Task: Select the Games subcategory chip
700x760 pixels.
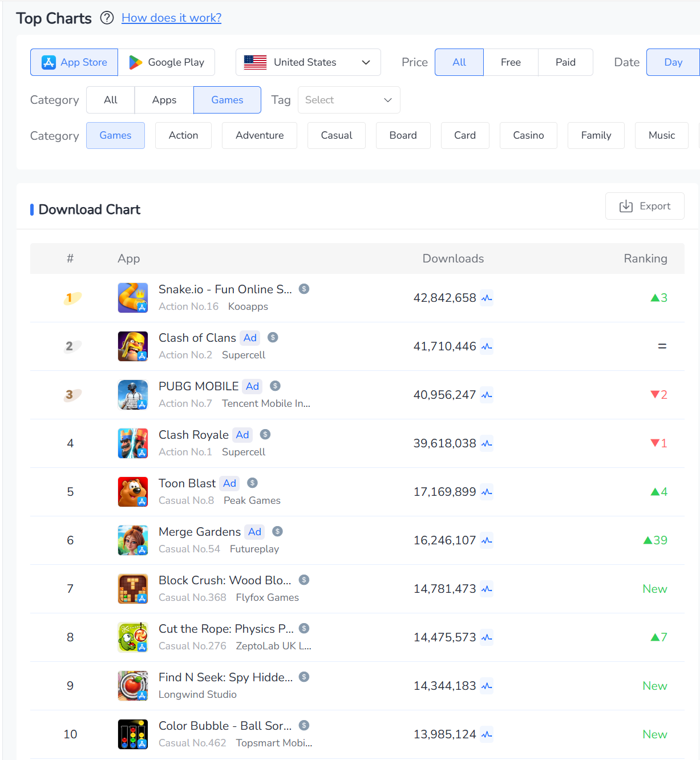Action: (x=115, y=135)
